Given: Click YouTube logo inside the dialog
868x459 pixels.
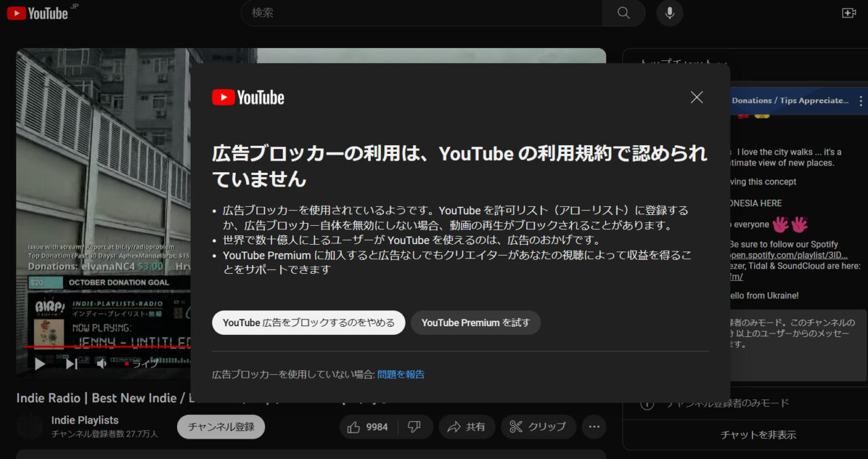Looking at the screenshot, I should coord(248,98).
